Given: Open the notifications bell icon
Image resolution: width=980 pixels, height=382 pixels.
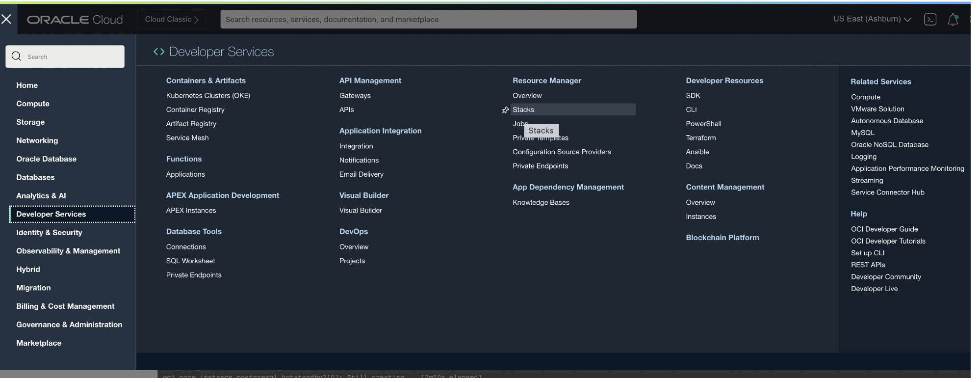Looking at the screenshot, I should [953, 20].
